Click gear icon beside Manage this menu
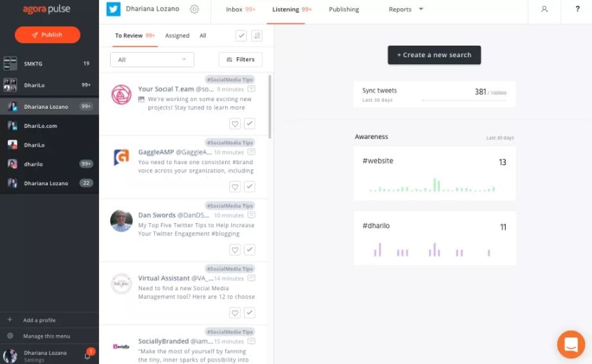 (10, 336)
